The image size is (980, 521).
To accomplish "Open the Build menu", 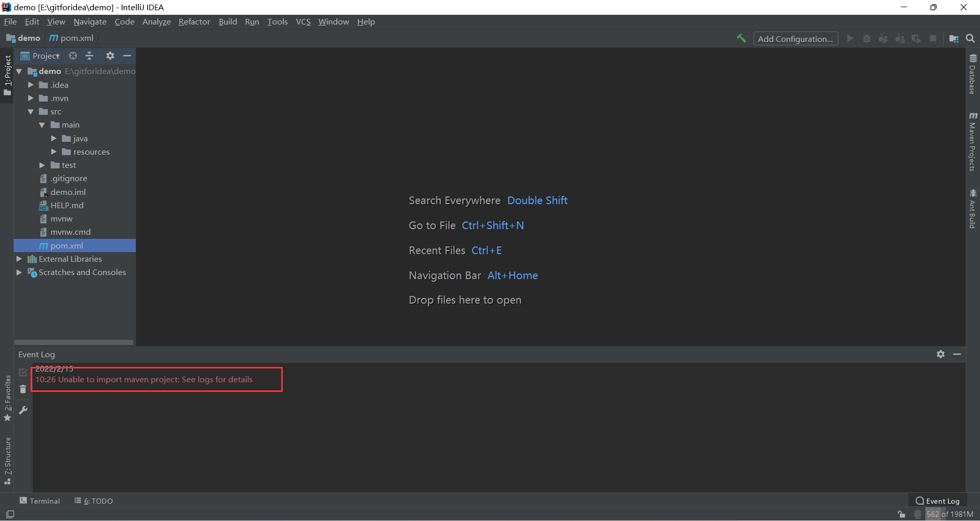I will [228, 22].
